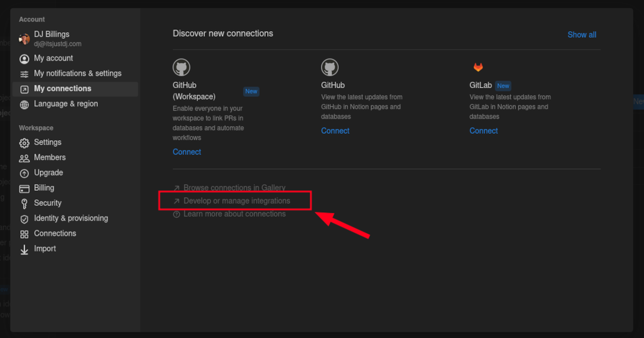Click the My account person icon
The height and width of the screenshot is (338, 644).
[24, 59]
